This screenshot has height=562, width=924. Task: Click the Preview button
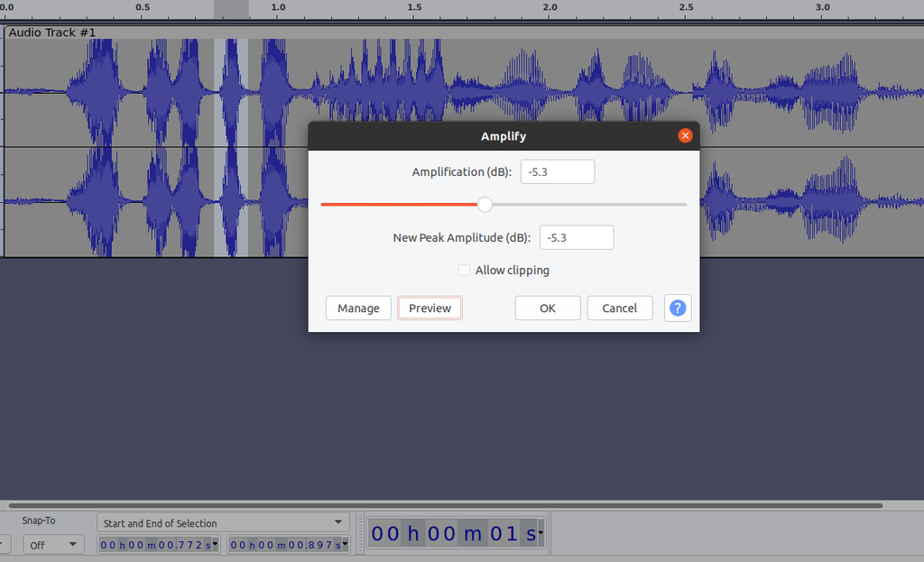click(430, 308)
